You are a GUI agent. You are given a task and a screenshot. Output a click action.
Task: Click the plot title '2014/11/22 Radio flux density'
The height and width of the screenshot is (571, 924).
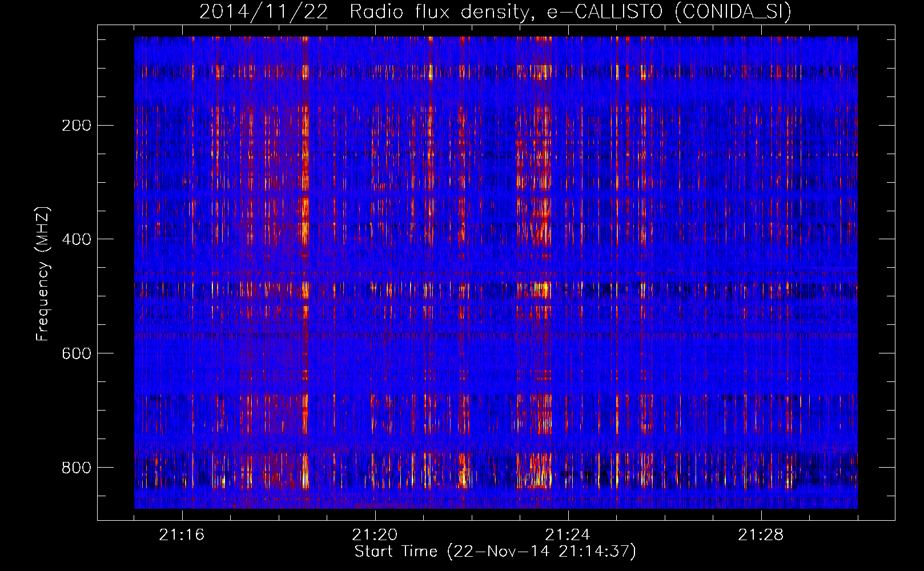(495, 11)
